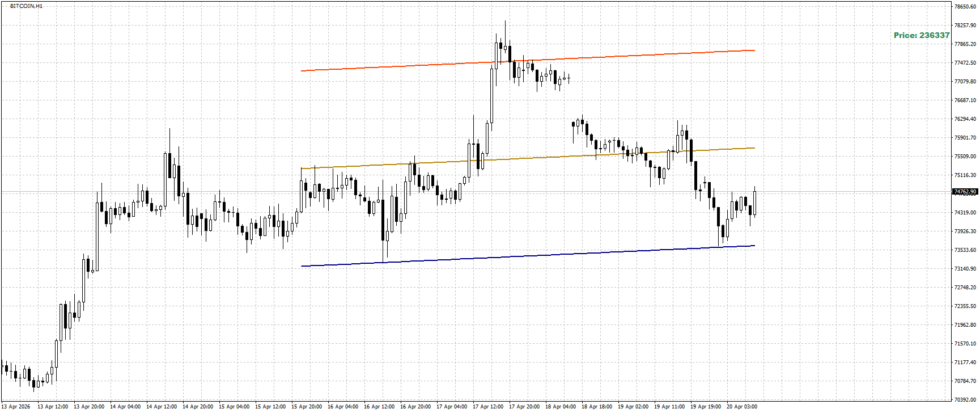Click the "17 Apr 12:00" time label
Screen dimensions: 980x413
pos(488,407)
